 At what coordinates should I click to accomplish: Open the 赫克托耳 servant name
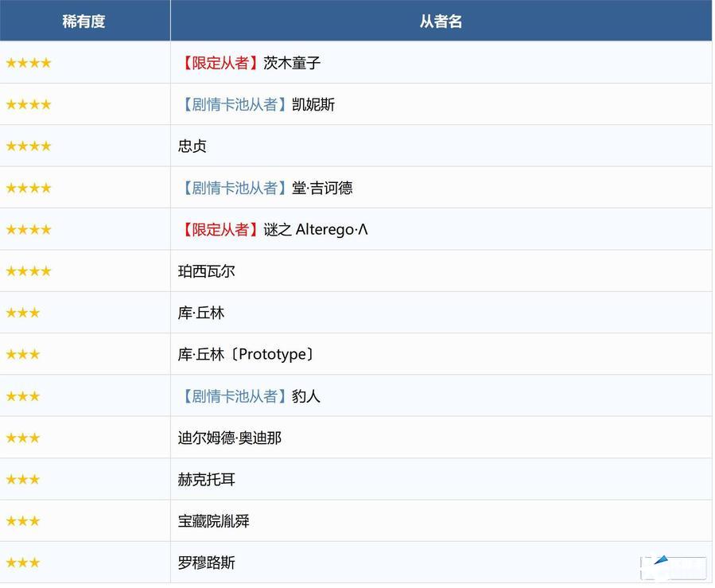point(207,480)
